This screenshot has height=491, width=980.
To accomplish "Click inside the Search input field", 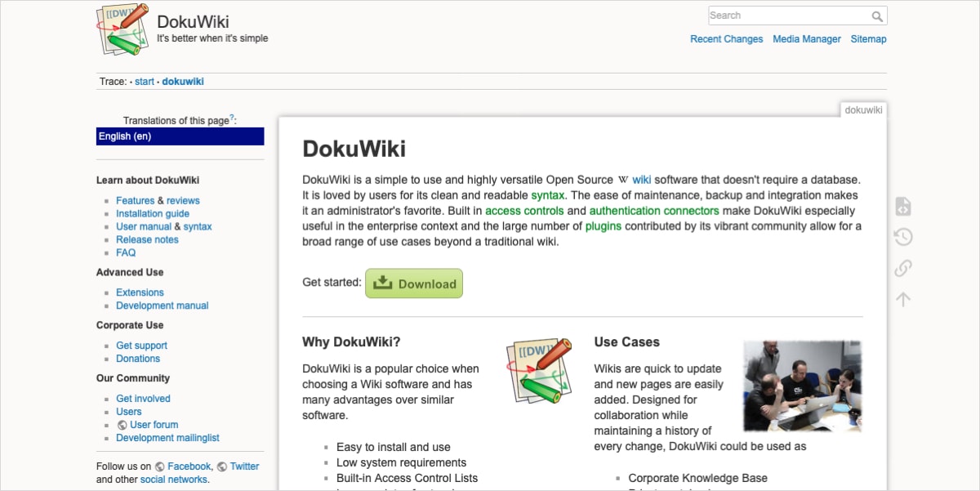I will pos(784,15).
